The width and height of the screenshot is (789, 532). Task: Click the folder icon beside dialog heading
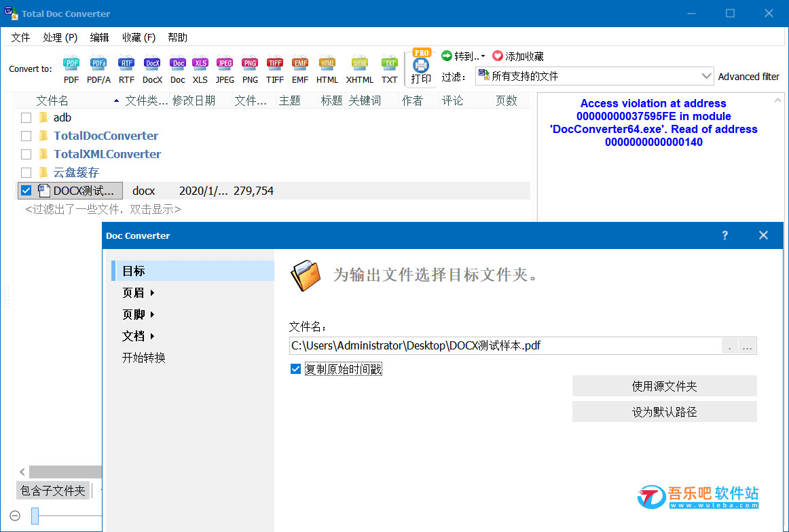(305, 275)
